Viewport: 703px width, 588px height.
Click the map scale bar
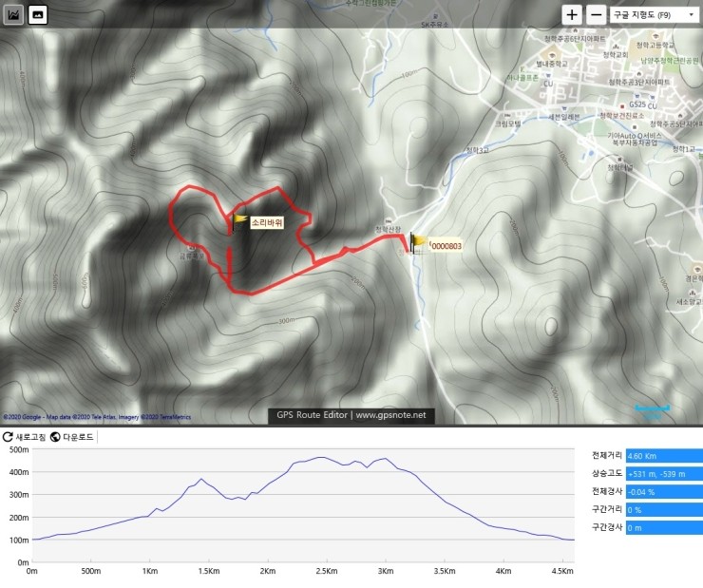(x=652, y=408)
